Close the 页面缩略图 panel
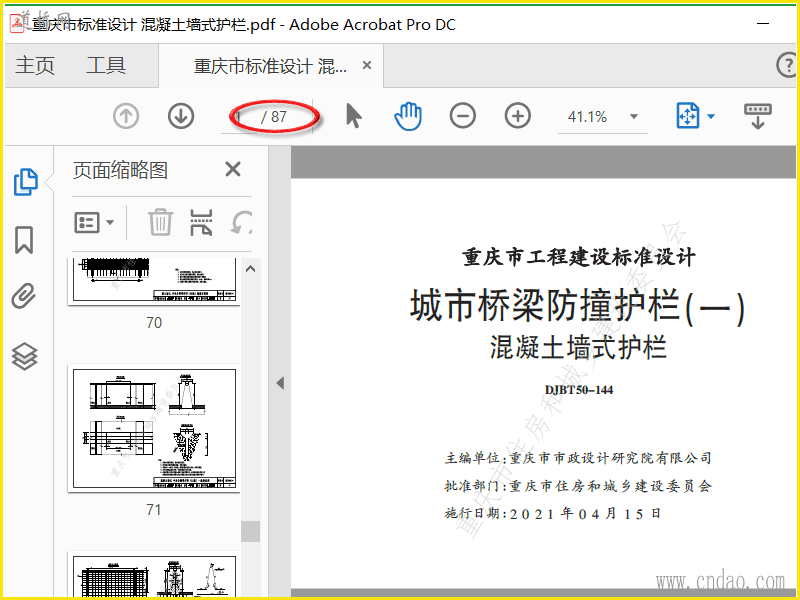This screenshot has width=800, height=600. (x=233, y=169)
